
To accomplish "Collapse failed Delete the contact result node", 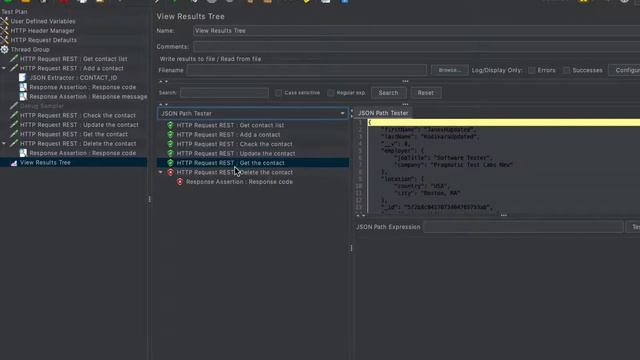I will pos(161,172).
